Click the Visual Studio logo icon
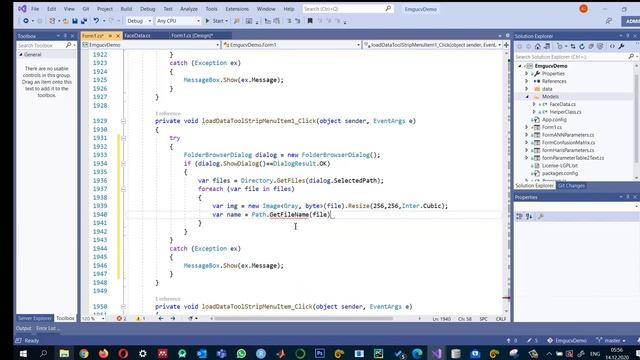This screenshot has height=360, width=640. pyautogui.click(x=22, y=9)
